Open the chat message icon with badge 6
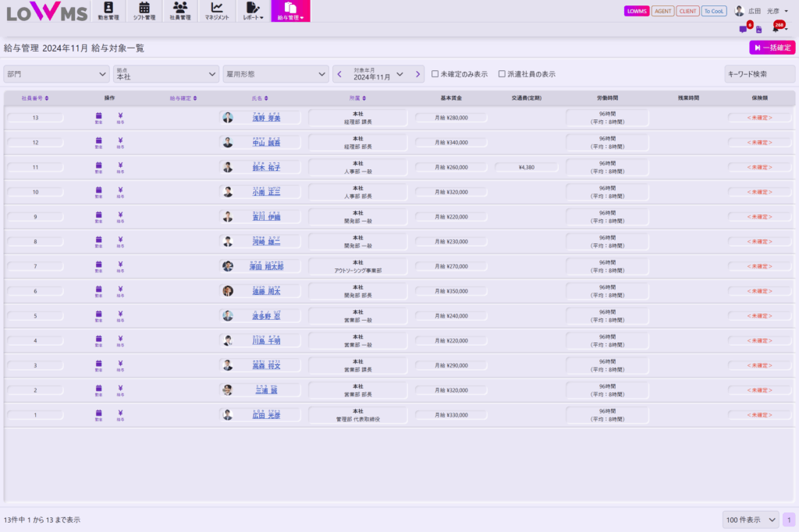 coord(743,30)
